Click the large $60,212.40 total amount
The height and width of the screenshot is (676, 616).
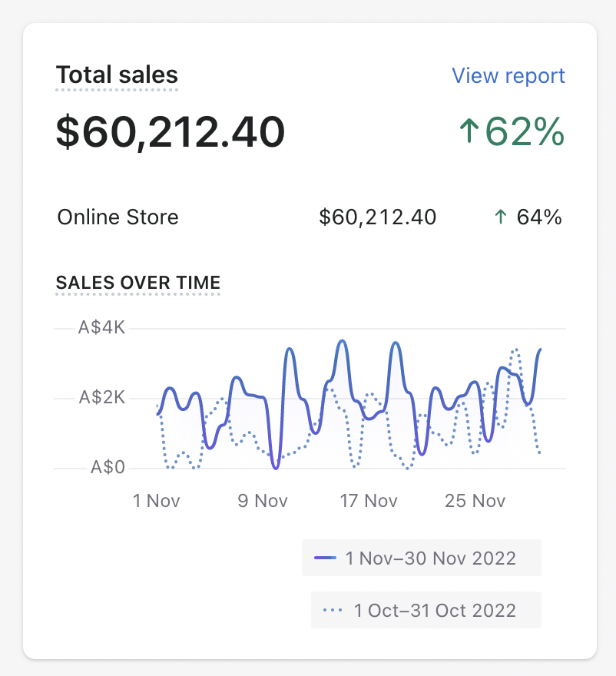[x=171, y=132]
